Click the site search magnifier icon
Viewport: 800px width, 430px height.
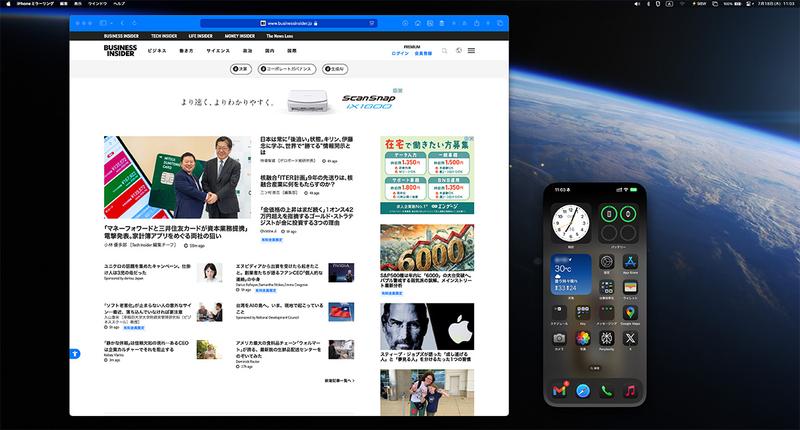[444, 50]
